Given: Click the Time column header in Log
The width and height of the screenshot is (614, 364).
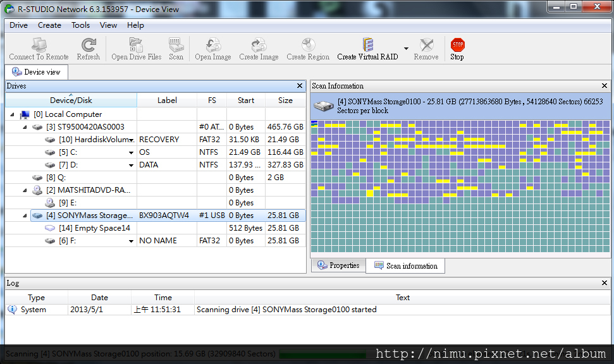Looking at the screenshot, I should [x=163, y=298].
